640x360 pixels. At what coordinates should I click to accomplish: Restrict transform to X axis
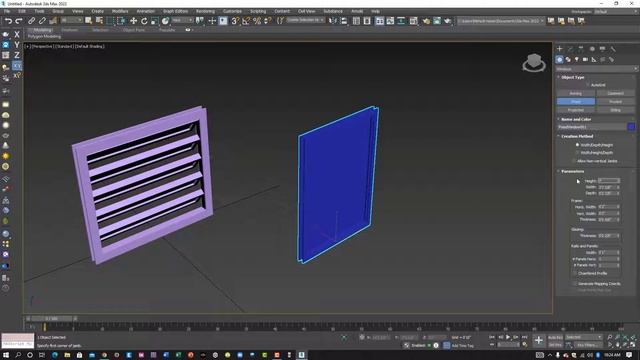click(x=17, y=35)
